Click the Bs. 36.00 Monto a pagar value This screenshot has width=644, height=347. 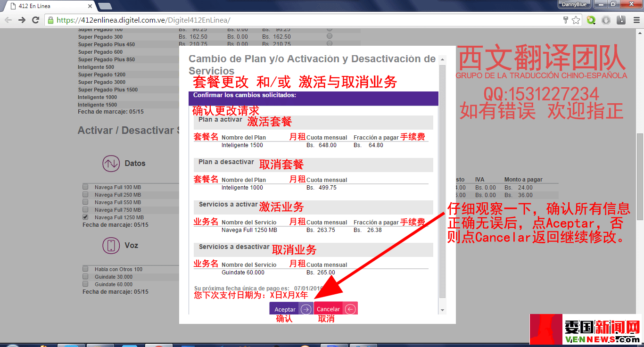click(519, 195)
